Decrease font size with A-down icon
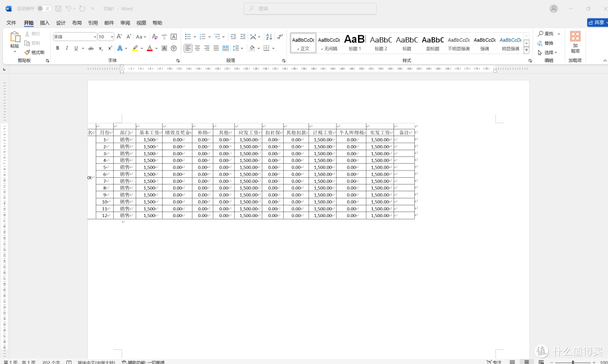The height and width of the screenshot is (364, 608). (129, 37)
